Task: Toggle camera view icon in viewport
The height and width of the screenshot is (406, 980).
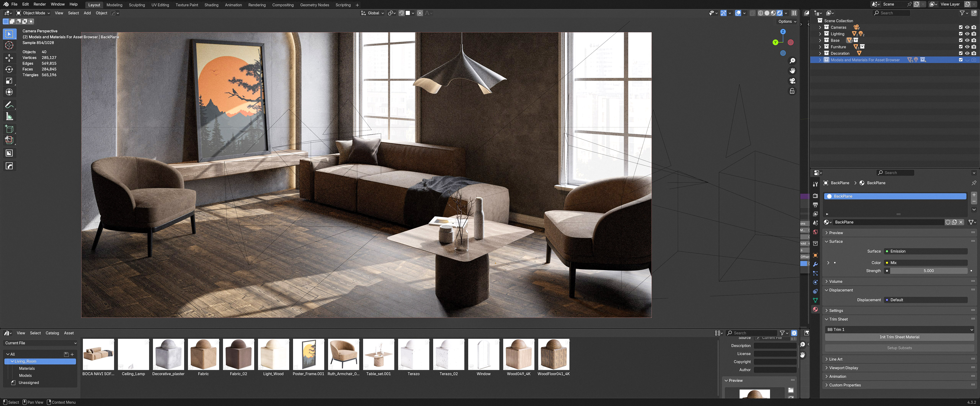Action: click(x=792, y=81)
